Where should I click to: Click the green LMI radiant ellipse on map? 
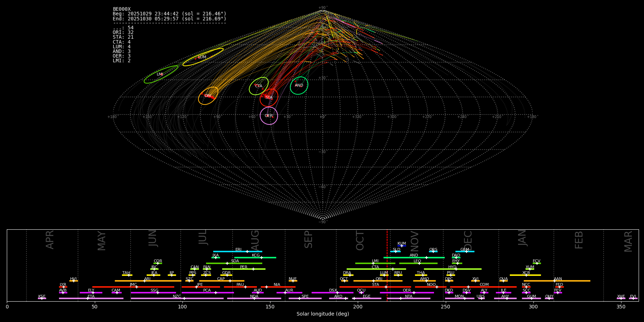click(161, 74)
